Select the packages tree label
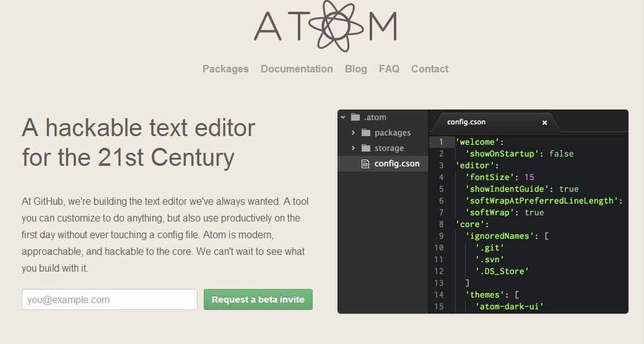The image size is (644, 344). click(392, 132)
